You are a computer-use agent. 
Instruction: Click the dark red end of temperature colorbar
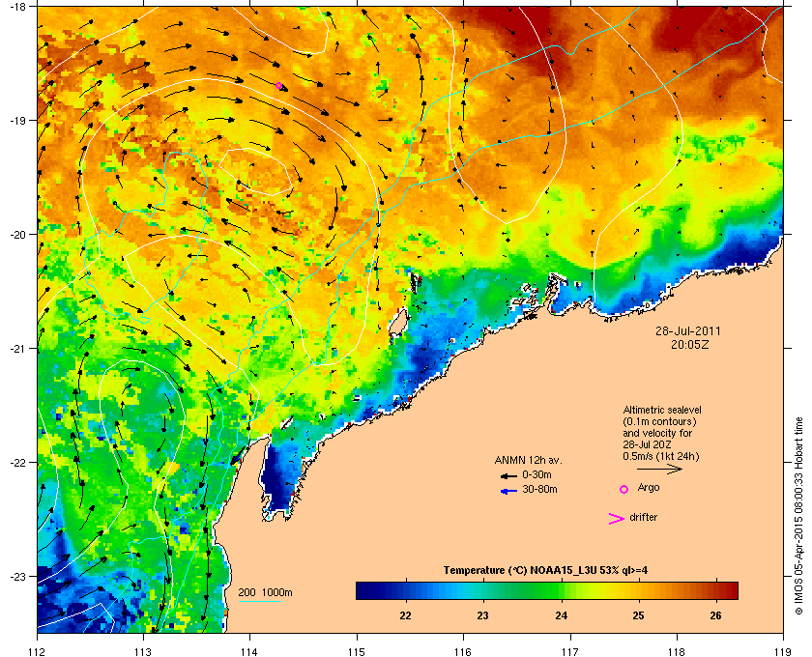[731, 590]
